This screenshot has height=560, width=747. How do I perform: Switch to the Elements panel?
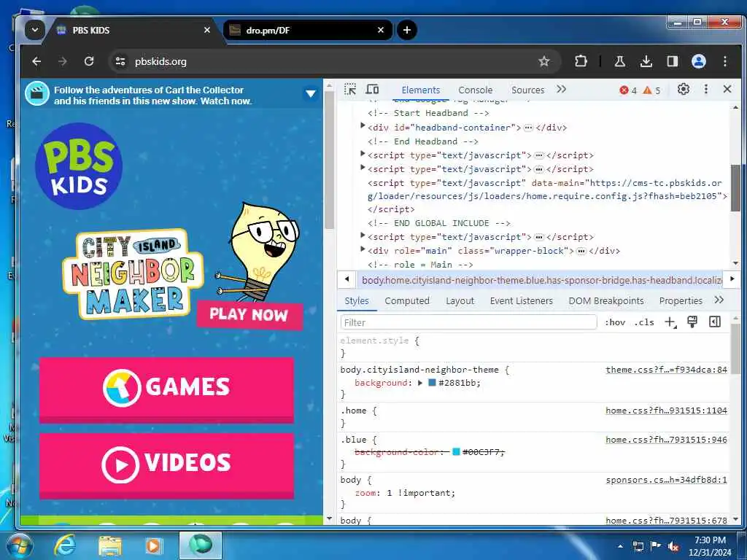tap(421, 90)
